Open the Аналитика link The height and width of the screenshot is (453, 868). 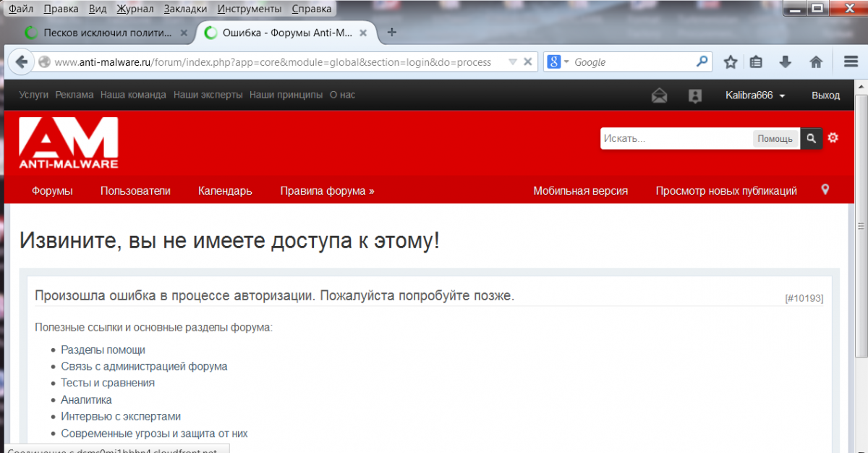click(86, 399)
